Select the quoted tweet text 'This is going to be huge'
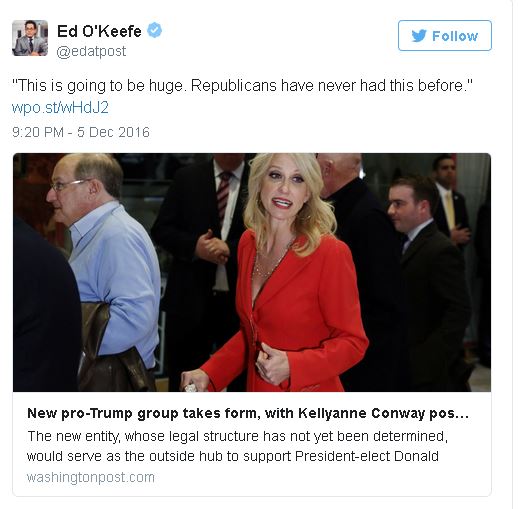Viewport: 518px width, 509px height. tap(97, 86)
